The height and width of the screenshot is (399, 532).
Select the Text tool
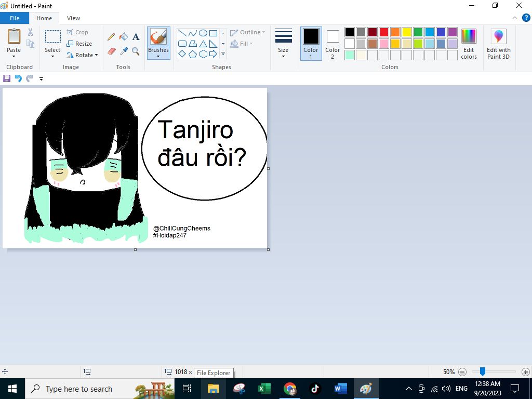pos(136,37)
